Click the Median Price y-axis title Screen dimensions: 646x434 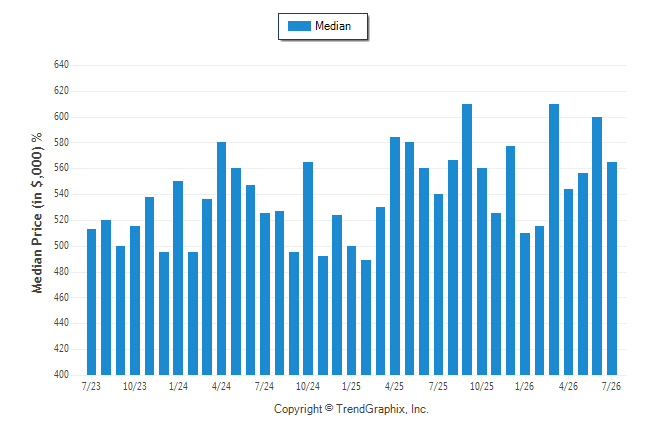[37, 213]
